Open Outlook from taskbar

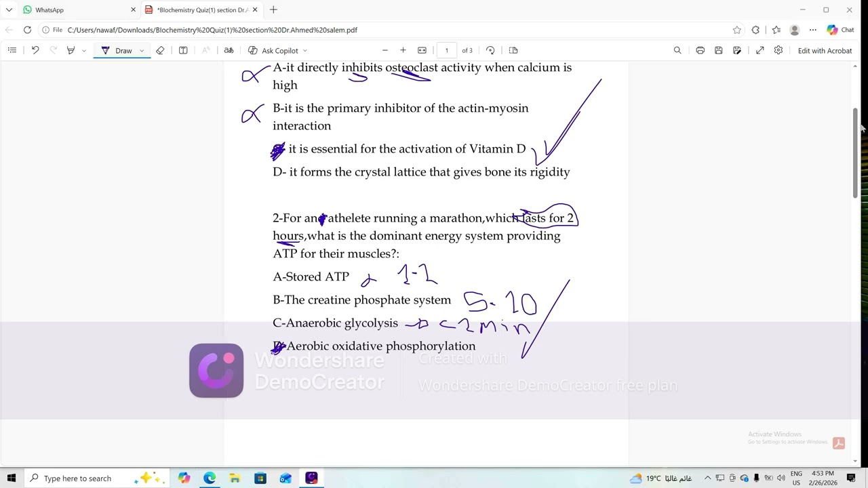point(285,478)
